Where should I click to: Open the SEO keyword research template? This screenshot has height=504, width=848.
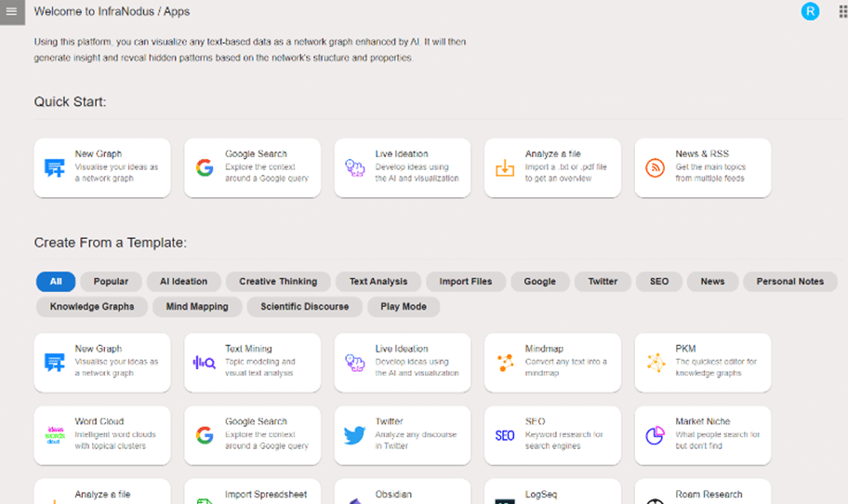(552, 435)
